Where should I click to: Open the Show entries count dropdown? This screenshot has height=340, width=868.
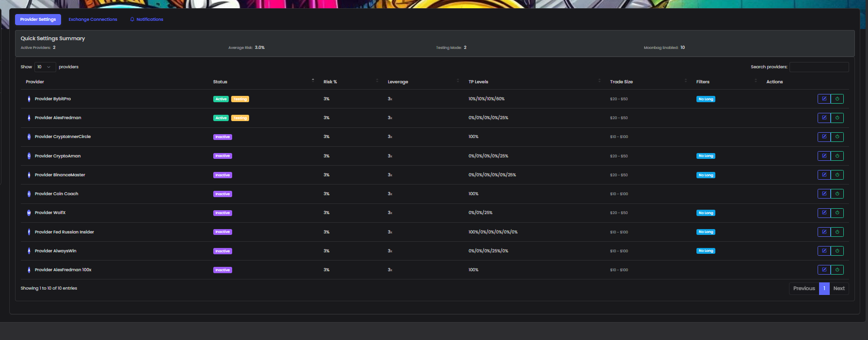coord(45,67)
